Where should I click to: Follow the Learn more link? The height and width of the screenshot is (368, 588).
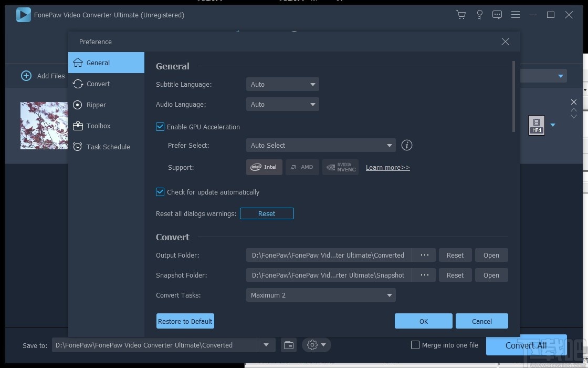[387, 167]
